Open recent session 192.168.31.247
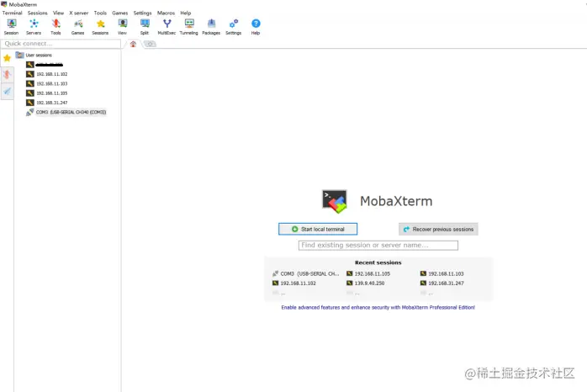Viewport: 587px width, 392px height. 442,283
